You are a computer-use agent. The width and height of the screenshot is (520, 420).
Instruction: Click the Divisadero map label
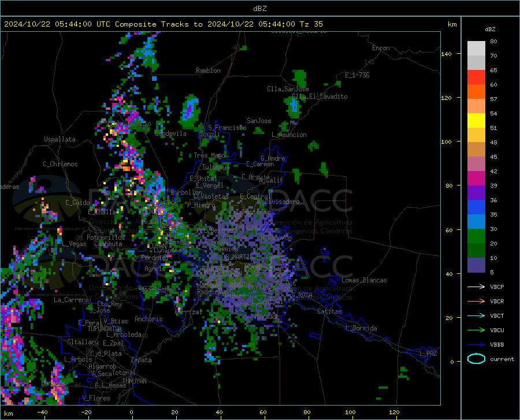click(x=282, y=202)
